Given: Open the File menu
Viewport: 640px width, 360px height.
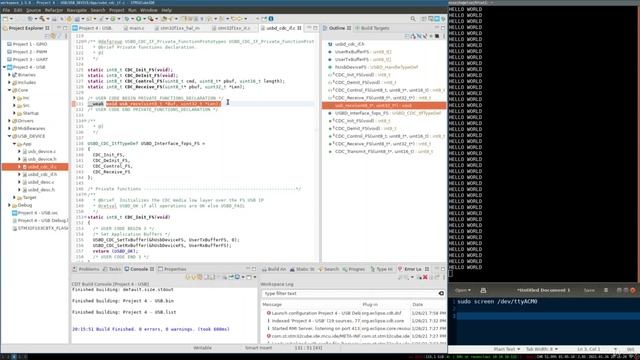Looking at the screenshot, I should [x=6, y=10].
